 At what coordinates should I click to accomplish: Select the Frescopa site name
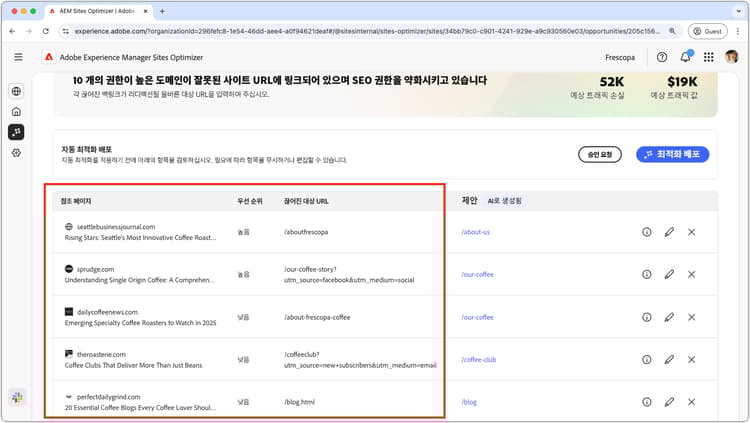point(620,57)
